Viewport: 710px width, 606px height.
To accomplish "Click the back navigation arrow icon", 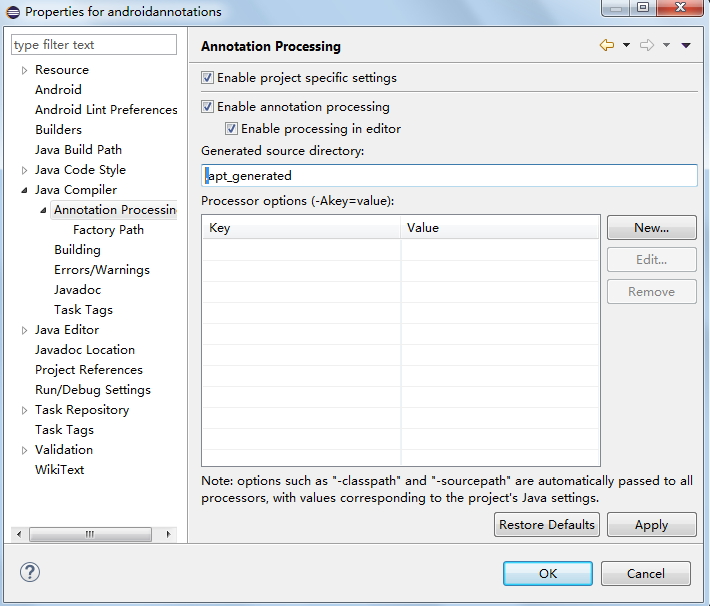I will [606, 46].
